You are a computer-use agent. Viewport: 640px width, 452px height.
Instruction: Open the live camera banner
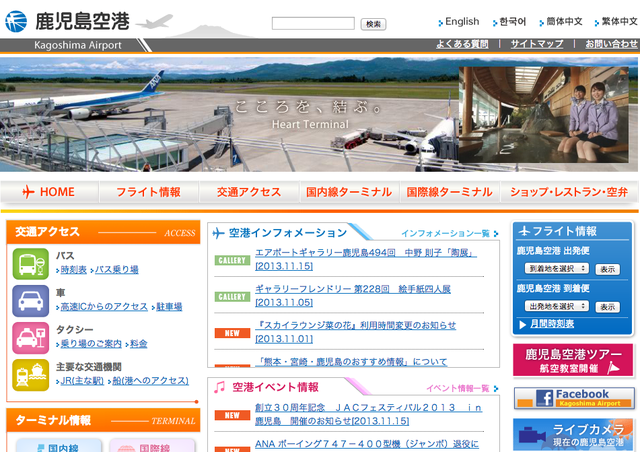tap(573, 435)
